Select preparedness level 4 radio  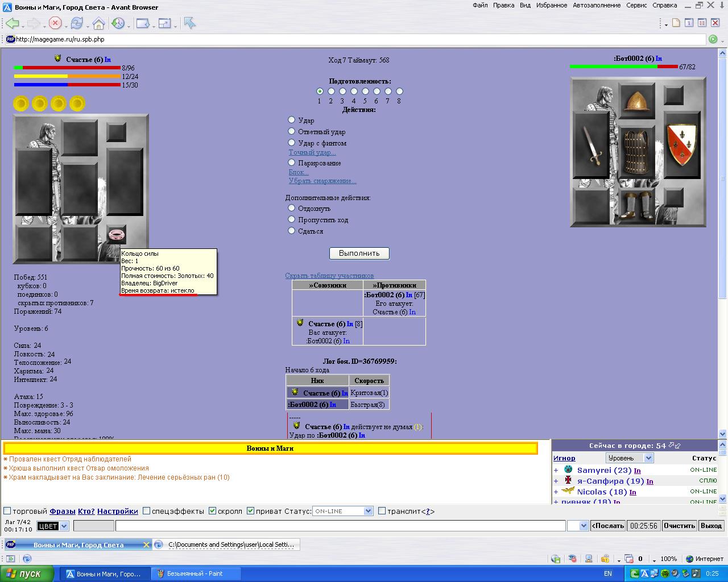tap(354, 91)
